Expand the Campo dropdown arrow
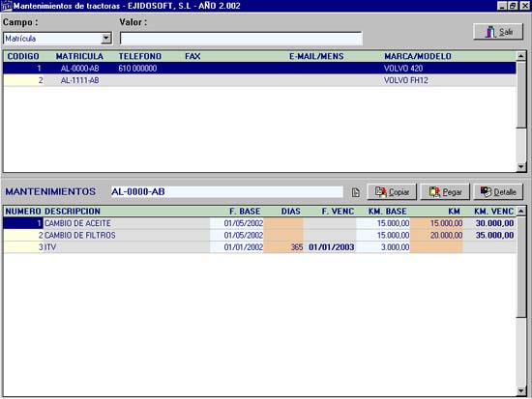 pos(106,39)
